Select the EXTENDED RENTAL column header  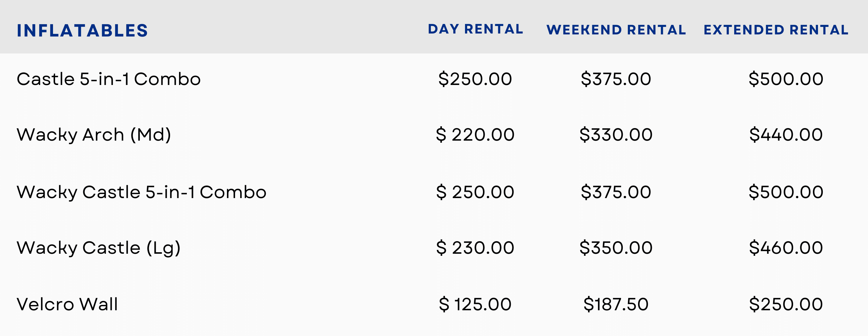pos(776,30)
